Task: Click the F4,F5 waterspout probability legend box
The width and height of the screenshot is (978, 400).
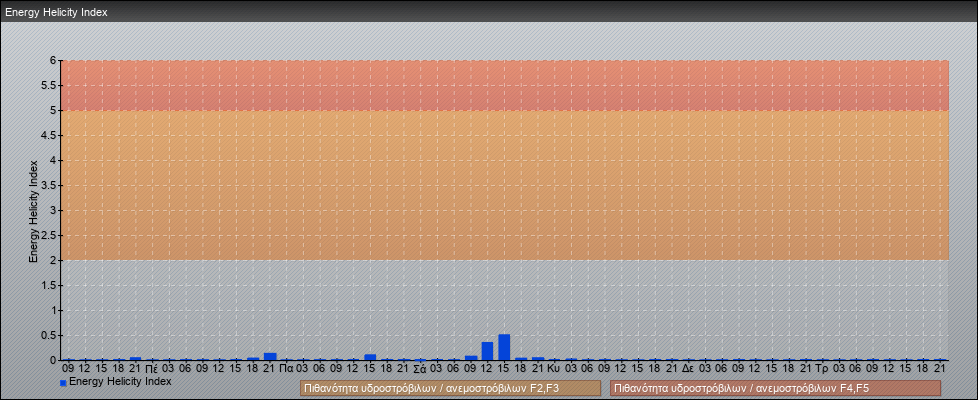Action: (775, 388)
